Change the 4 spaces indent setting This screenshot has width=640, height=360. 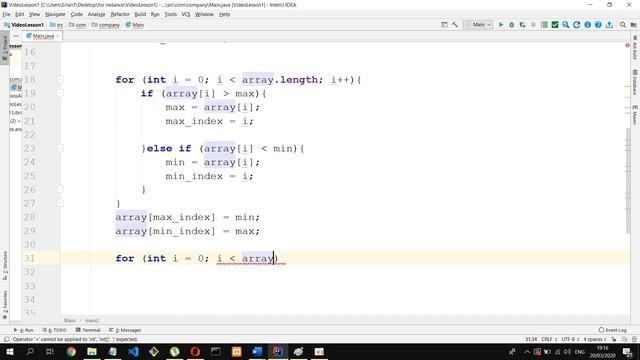595,339
